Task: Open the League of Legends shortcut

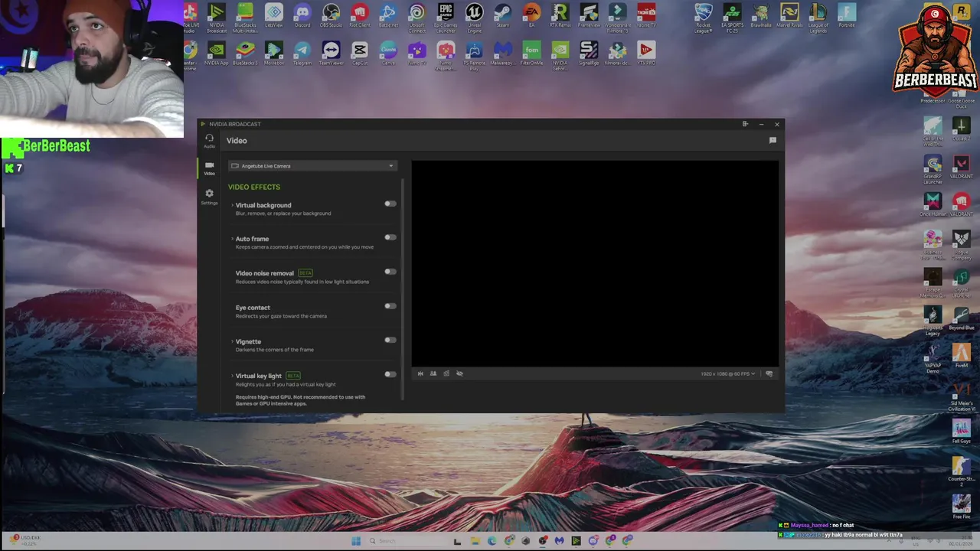Action: pyautogui.click(x=818, y=18)
